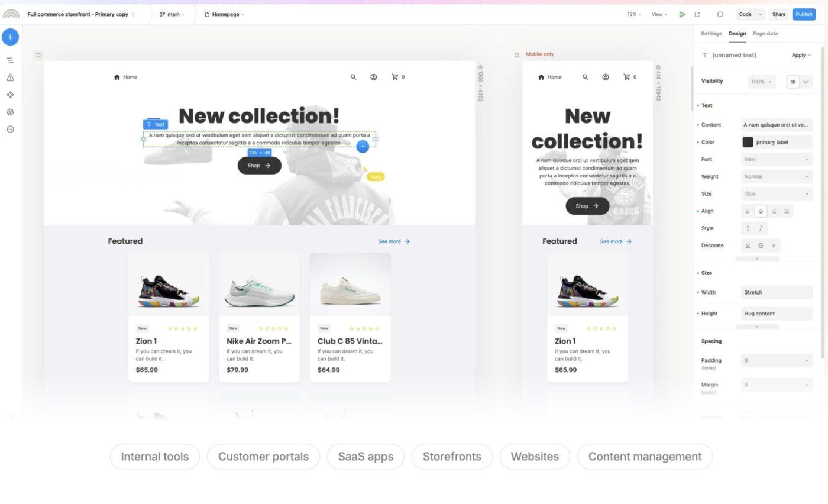
Task: Click the Shop button in desktop hero
Action: point(259,166)
